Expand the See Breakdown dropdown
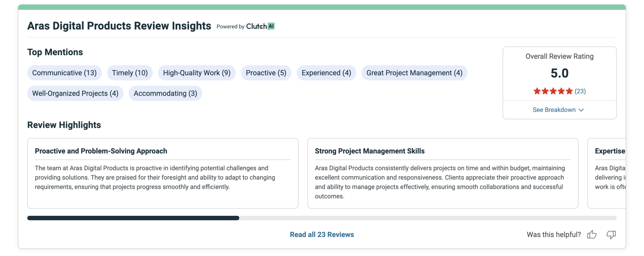 coord(554,110)
